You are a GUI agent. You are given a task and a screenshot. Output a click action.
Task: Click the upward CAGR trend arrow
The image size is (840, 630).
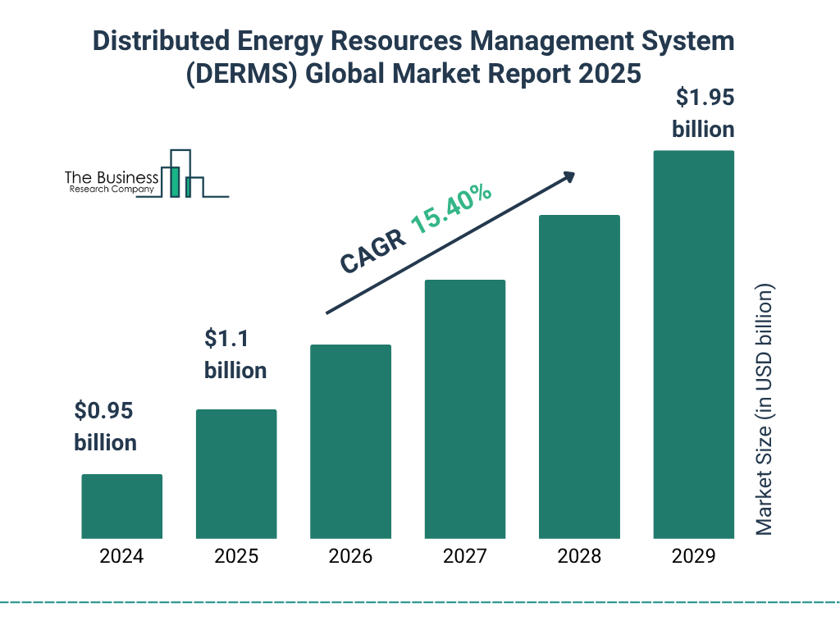point(450,243)
